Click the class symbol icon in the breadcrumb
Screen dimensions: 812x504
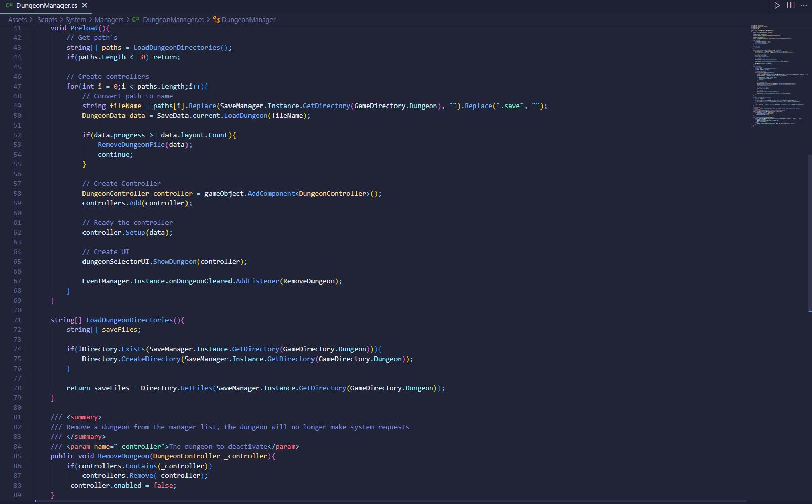(216, 19)
